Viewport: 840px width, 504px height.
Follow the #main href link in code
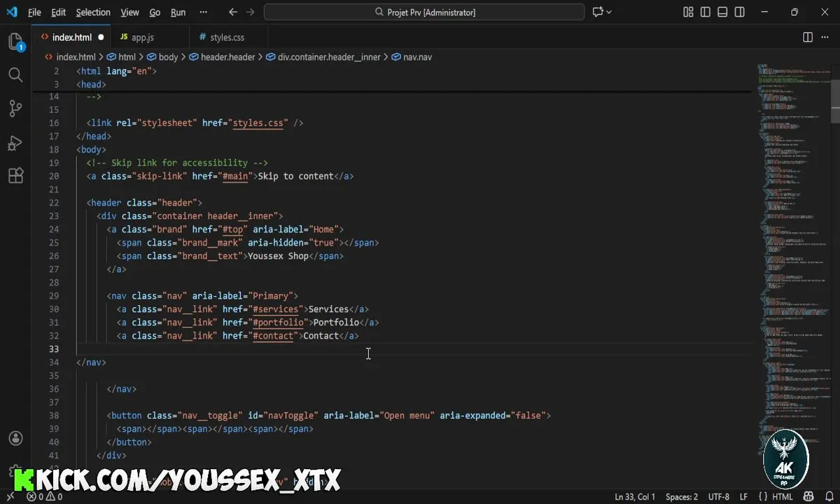click(x=235, y=176)
